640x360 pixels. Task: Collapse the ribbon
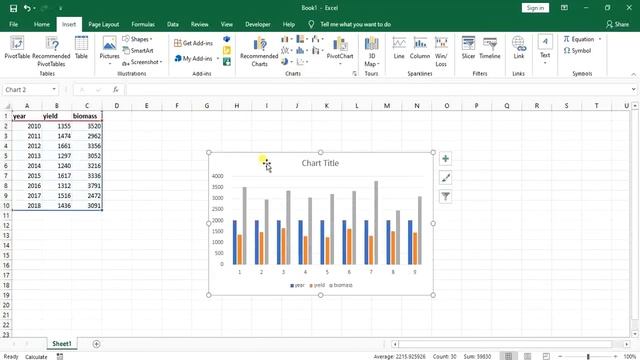coord(633,74)
